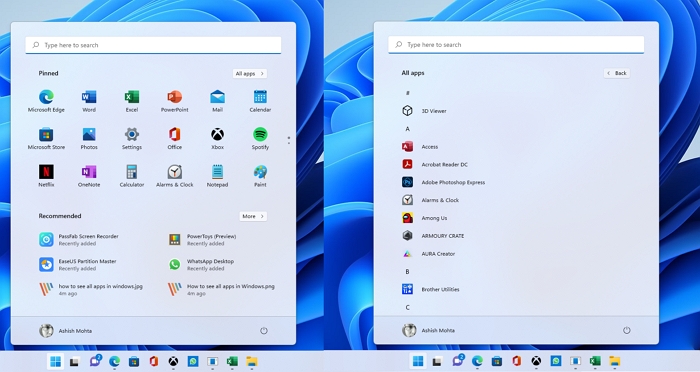700x372 pixels.
Task: Open WhatsApp on taskbar under All apps menu
Action: [x=556, y=361]
